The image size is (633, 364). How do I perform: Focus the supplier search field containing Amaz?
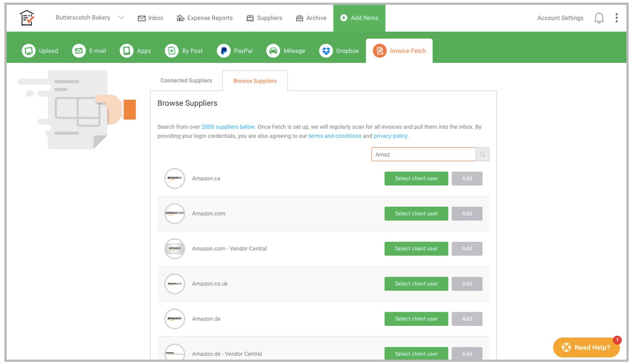coord(423,155)
